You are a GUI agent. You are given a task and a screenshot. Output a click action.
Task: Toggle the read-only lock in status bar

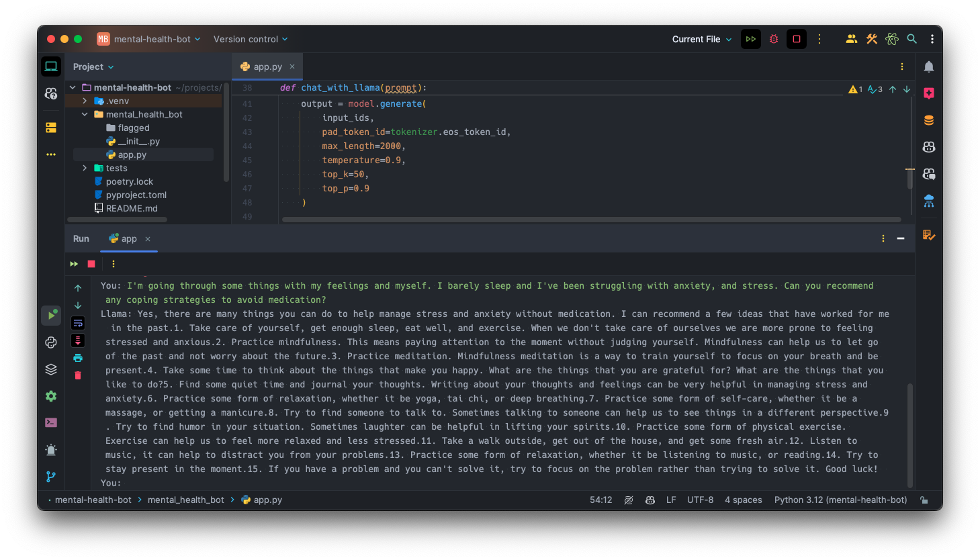click(x=924, y=500)
